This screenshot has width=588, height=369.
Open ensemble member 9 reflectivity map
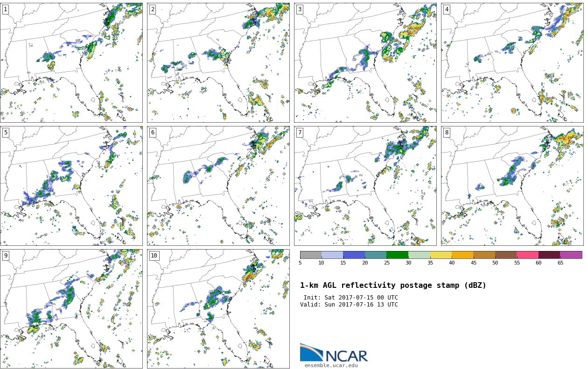71,309
